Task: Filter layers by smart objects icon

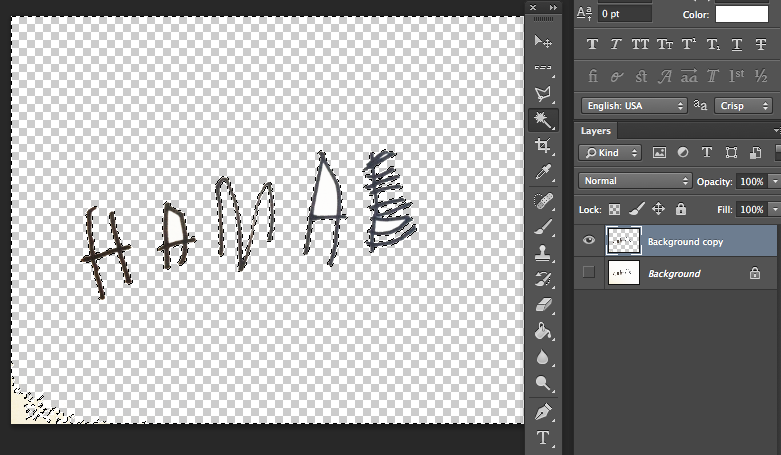Action: (755, 152)
